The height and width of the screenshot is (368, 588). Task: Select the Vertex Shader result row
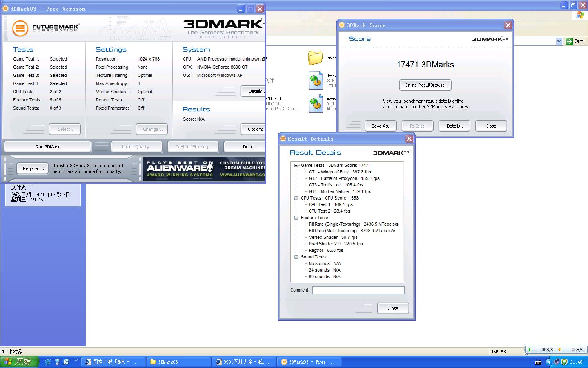pyautogui.click(x=333, y=237)
